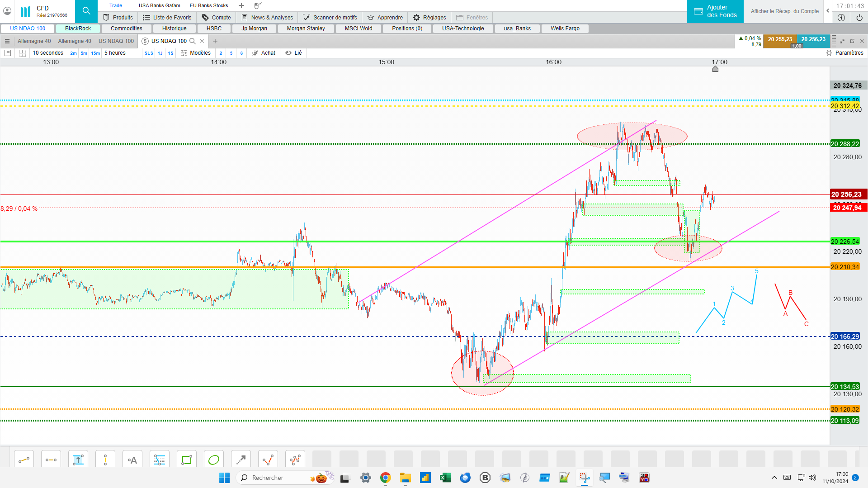Select the Fibonacci retracement tool

click(160, 460)
